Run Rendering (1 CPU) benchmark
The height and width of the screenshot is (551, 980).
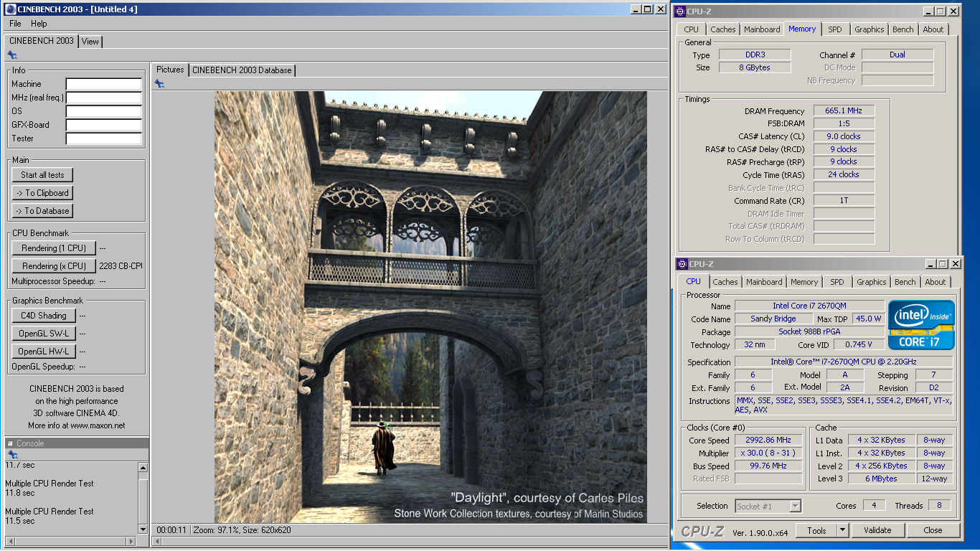pos(54,248)
